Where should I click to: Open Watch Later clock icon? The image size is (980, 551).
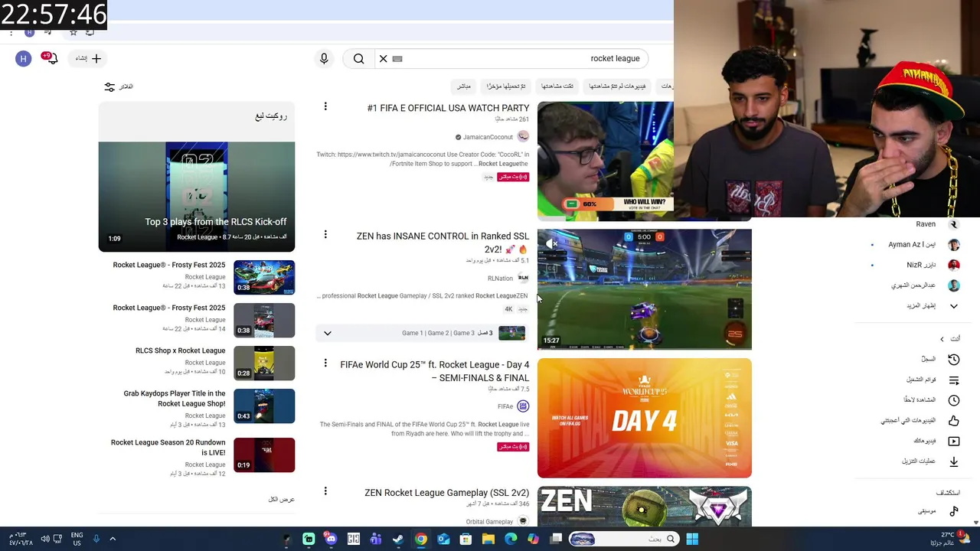[954, 400]
